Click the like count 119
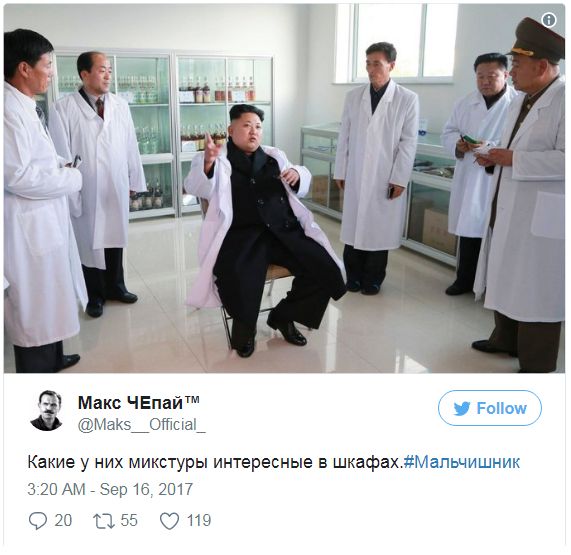 pos(199,520)
